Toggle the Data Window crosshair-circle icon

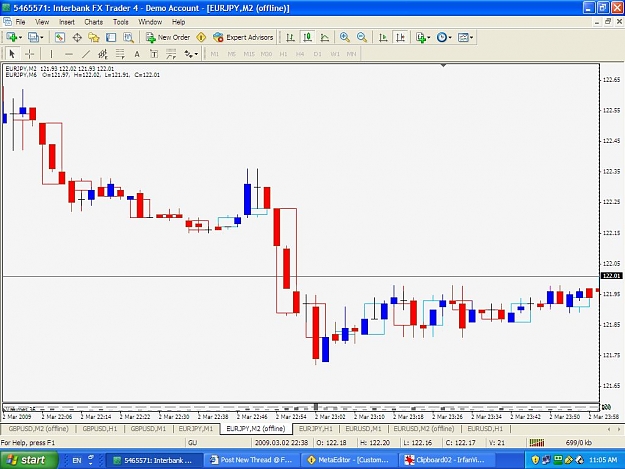(77, 37)
